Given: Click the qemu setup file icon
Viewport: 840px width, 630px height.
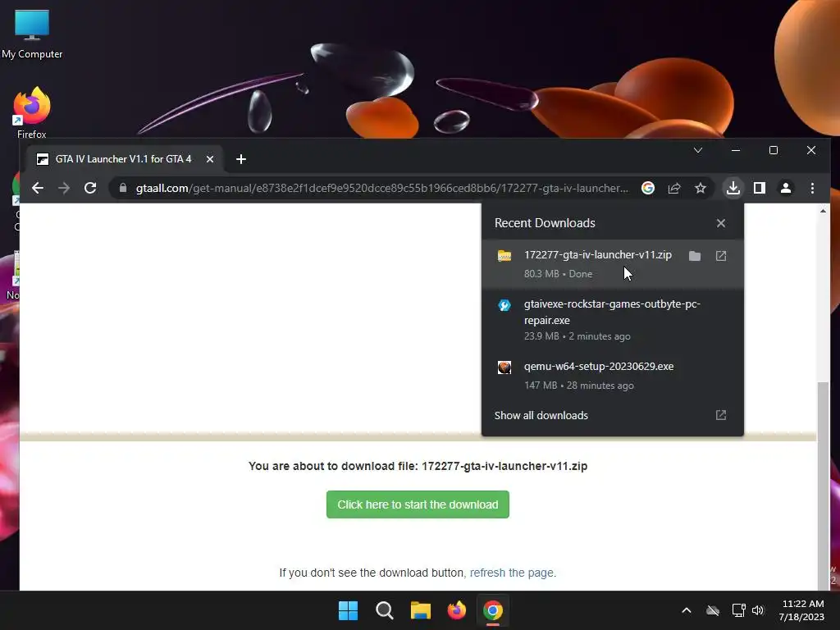Looking at the screenshot, I should pyautogui.click(x=504, y=367).
